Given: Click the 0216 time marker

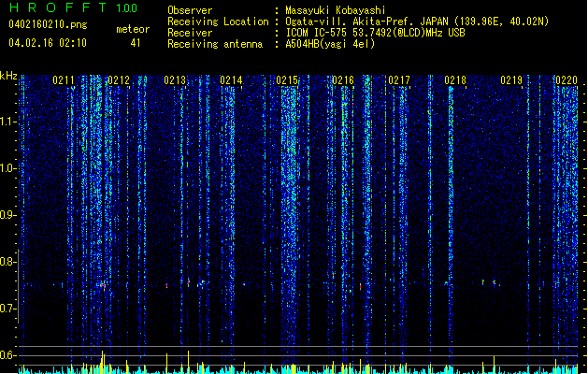Looking at the screenshot, I should (x=343, y=80).
